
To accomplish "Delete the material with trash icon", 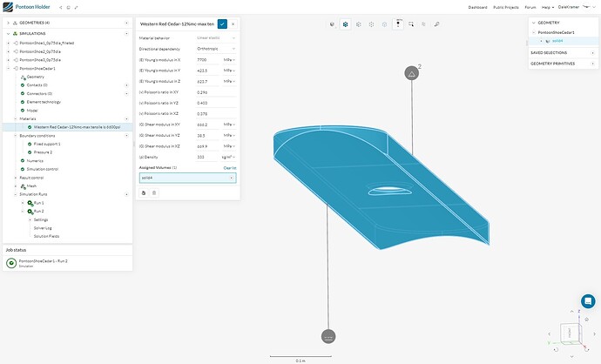I will pyautogui.click(x=154, y=192).
